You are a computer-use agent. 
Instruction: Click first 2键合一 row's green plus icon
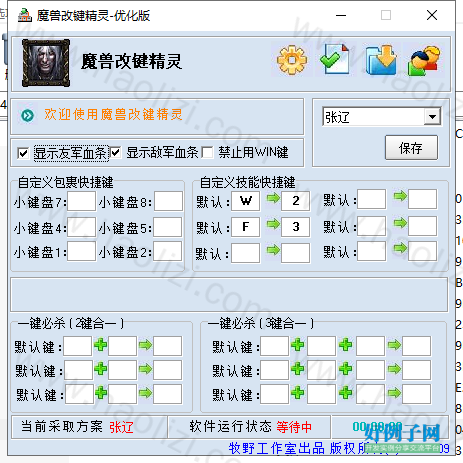pyautogui.click(x=100, y=345)
